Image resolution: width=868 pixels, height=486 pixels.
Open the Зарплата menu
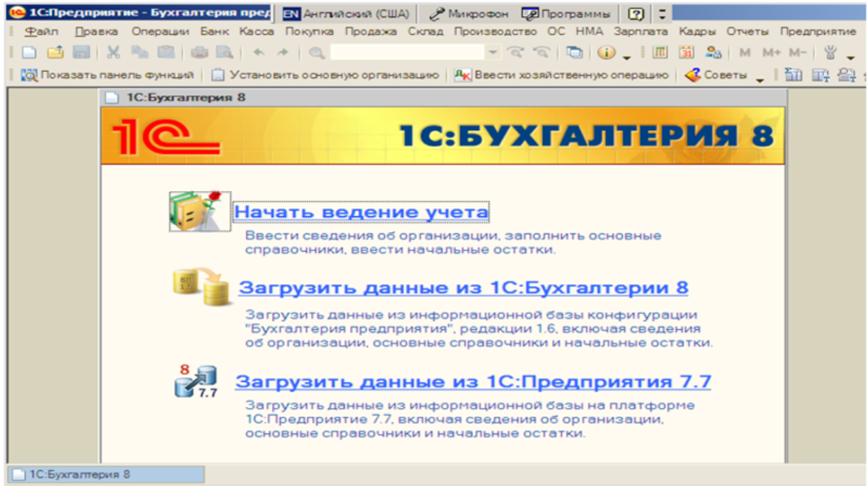[x=641, y=32]
